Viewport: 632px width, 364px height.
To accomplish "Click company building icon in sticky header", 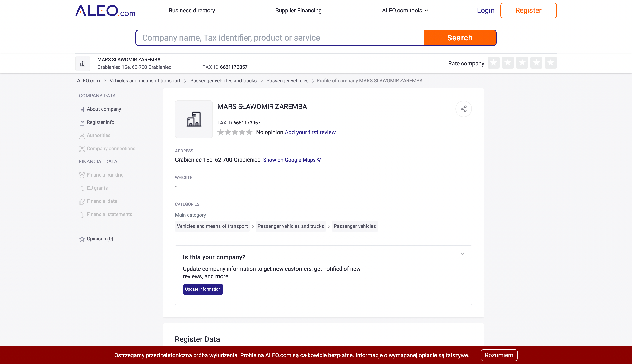I will pos(83,64).
